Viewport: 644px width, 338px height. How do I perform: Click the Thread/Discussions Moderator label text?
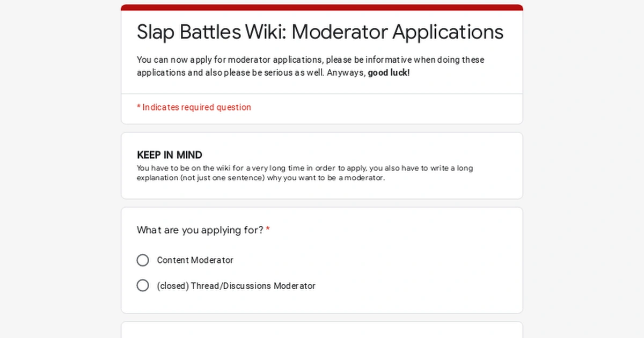tap(236, 285)
